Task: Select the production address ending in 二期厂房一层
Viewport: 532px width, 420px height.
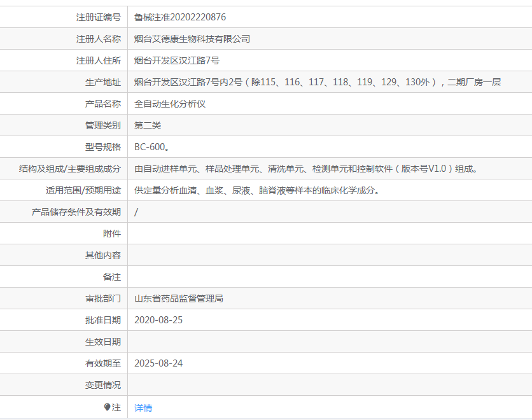Action: point(318,82)
